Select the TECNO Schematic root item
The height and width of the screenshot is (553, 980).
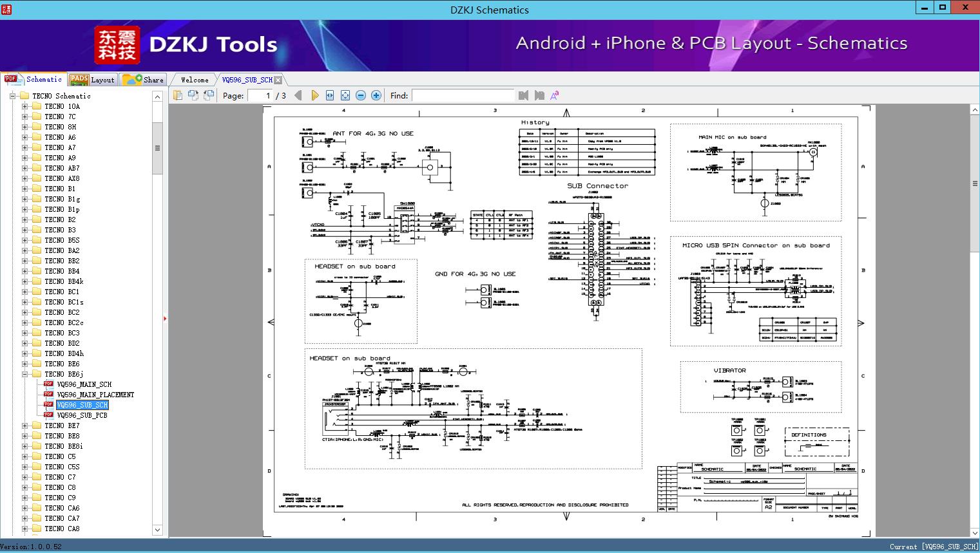[62, 96]
